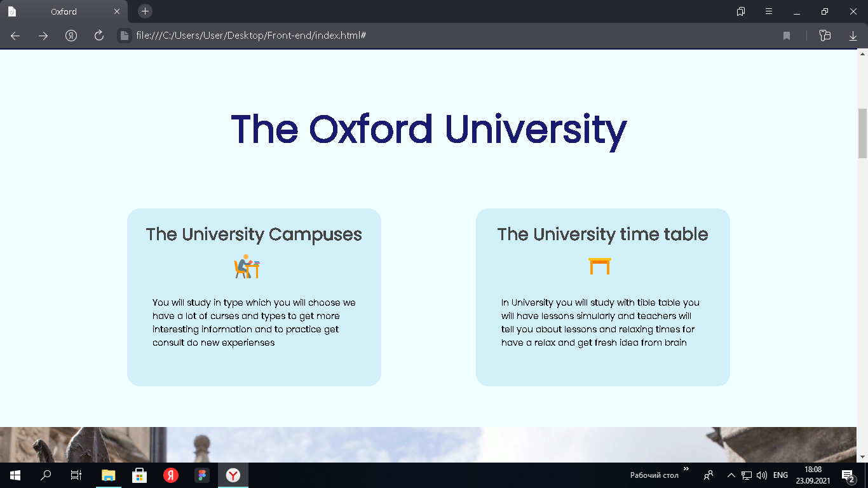Open the notification center
Viewport: 868px width, 488px height.
click(x=848, y=475)
